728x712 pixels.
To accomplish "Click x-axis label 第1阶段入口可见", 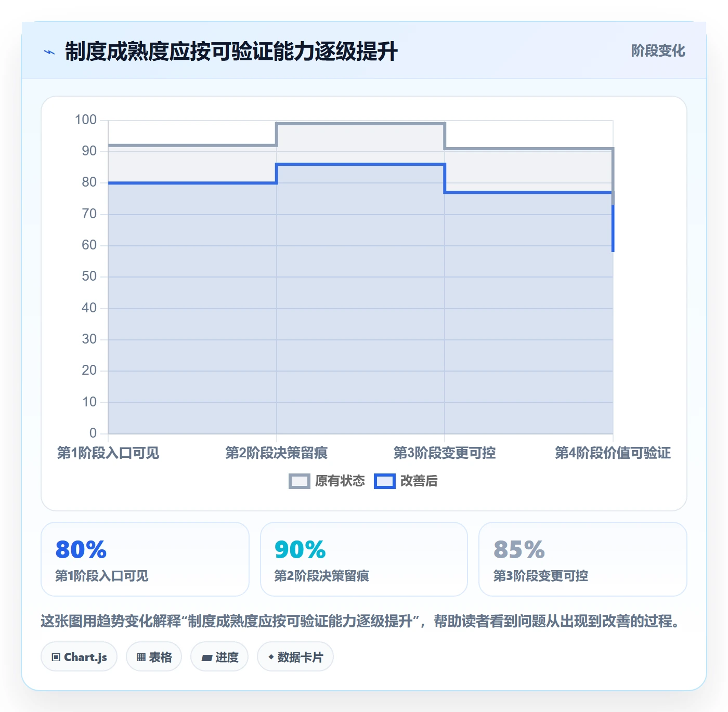I will pos(108,453).
